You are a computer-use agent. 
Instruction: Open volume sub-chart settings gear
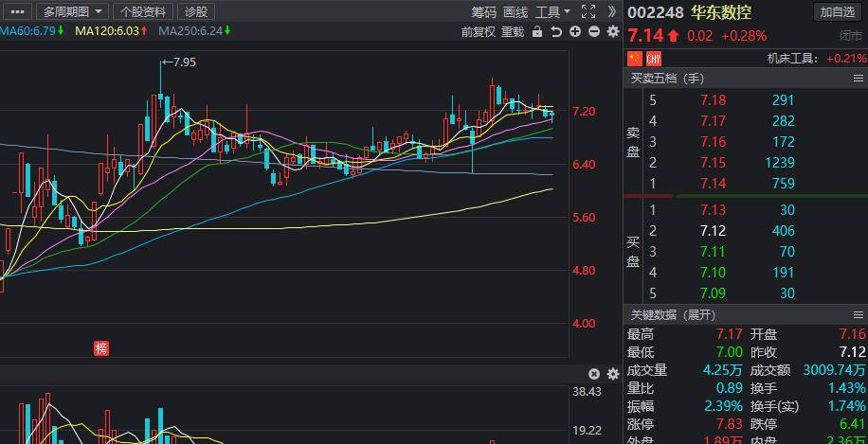tap(612, 374)
